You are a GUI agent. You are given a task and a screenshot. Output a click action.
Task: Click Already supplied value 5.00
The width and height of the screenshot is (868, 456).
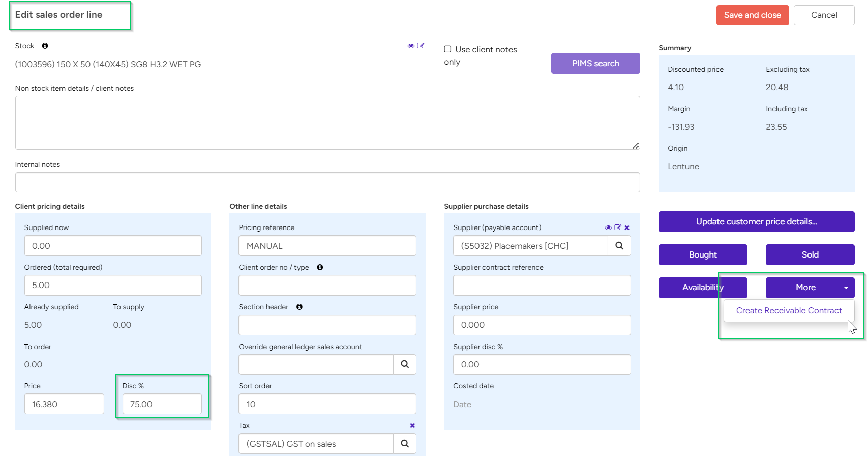coord(33,325)
